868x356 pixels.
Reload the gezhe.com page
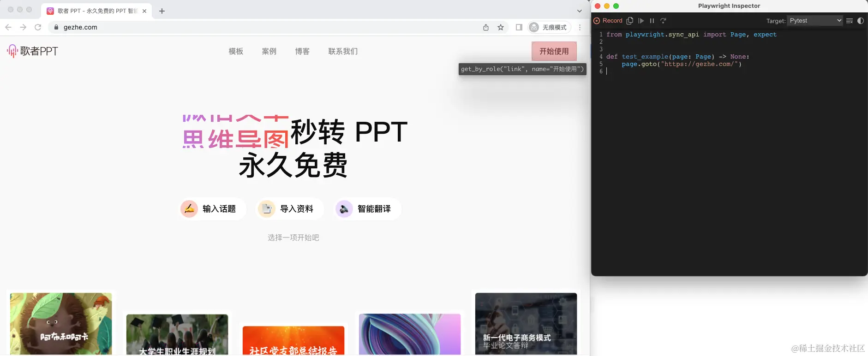click(38, 27)
